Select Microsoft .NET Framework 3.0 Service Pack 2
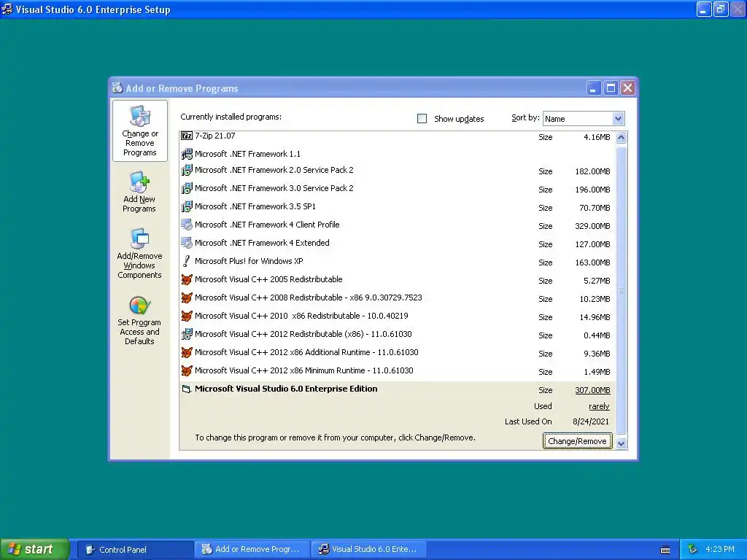Screen dimensions: 747x560 398,189
